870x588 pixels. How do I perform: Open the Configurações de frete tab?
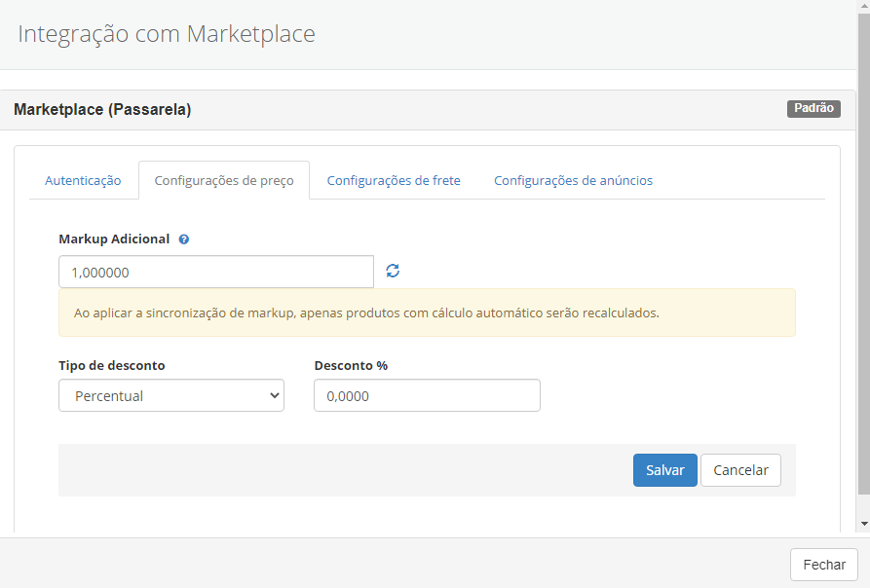[394, 180]
